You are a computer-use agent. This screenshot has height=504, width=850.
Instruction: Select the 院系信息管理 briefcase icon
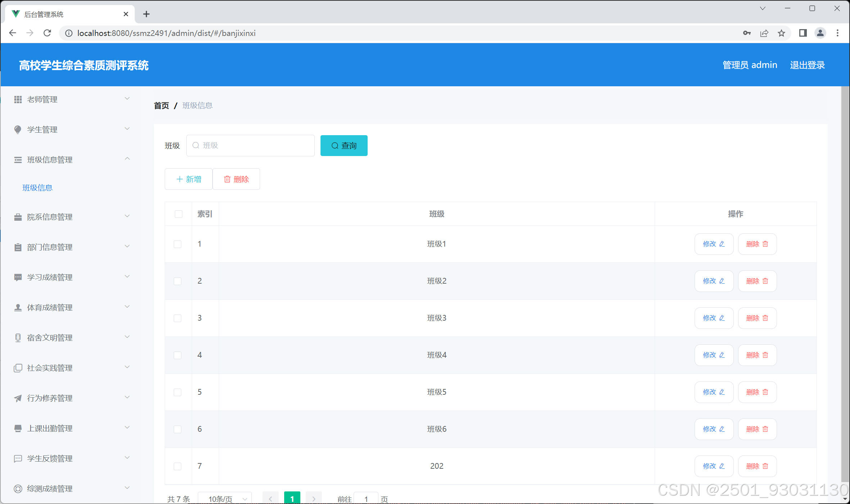[x=18, y=217]
